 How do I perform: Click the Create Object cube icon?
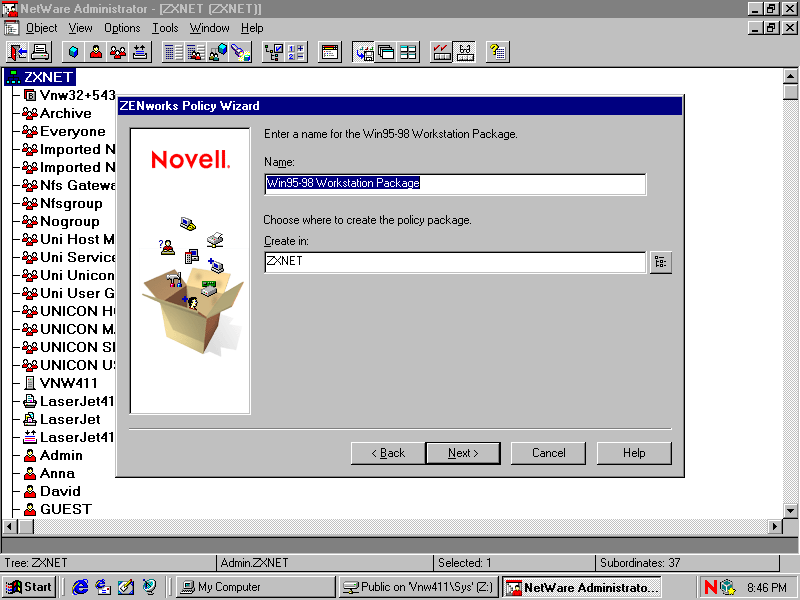coord(73,52)
